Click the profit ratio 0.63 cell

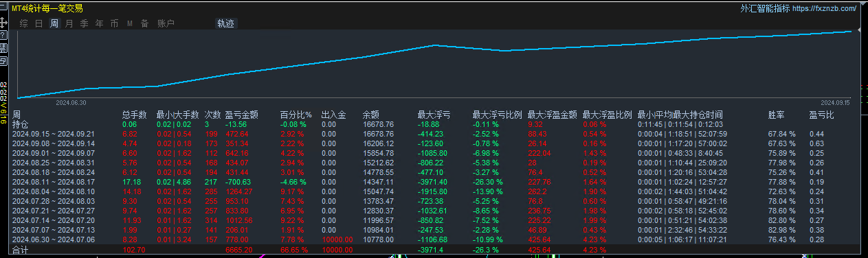click(x=816, y=143)
